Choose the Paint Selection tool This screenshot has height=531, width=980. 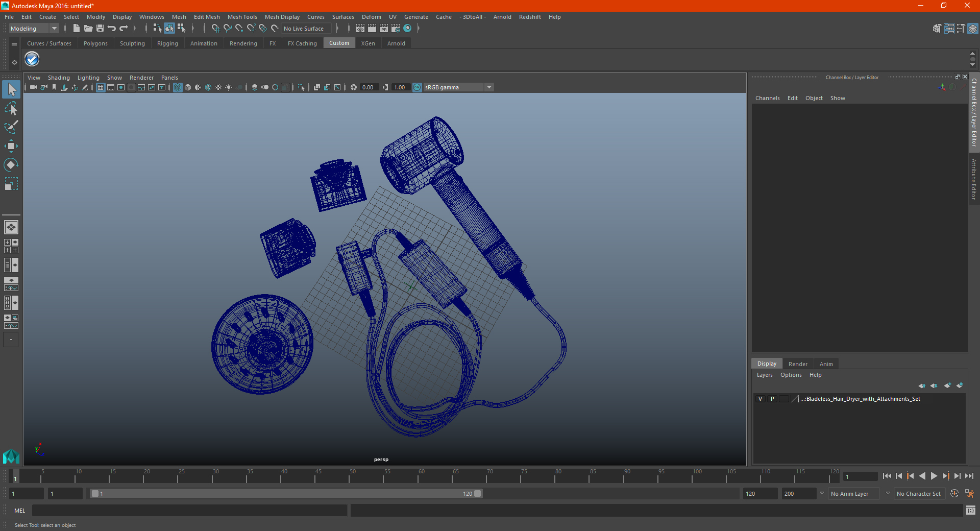(x=11, y=127)
